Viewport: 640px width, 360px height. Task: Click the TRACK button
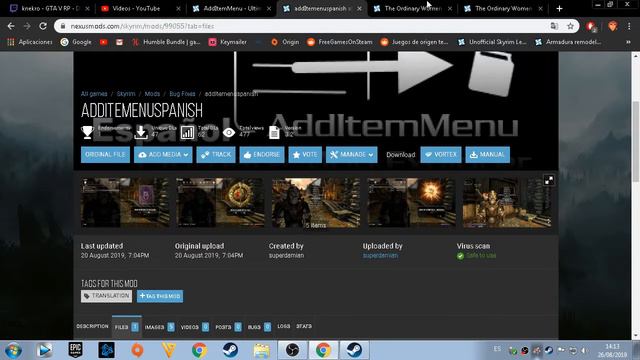(x=216, y=155)
